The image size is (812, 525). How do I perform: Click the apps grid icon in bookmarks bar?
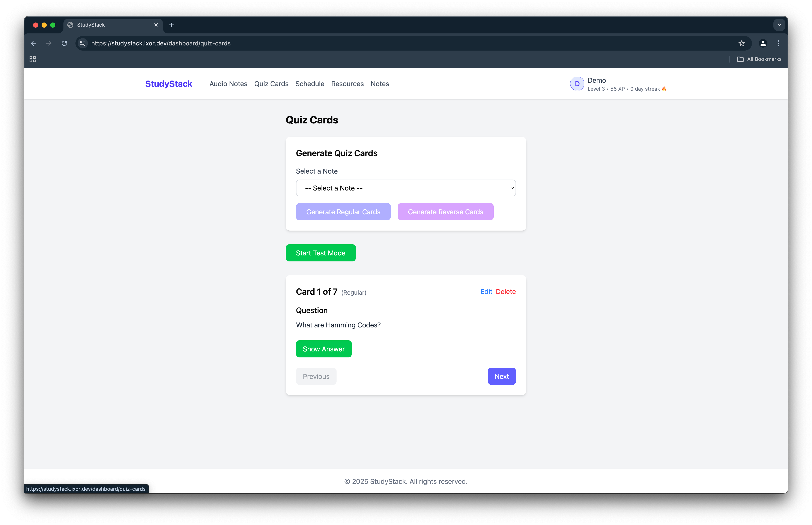(33, 59)
